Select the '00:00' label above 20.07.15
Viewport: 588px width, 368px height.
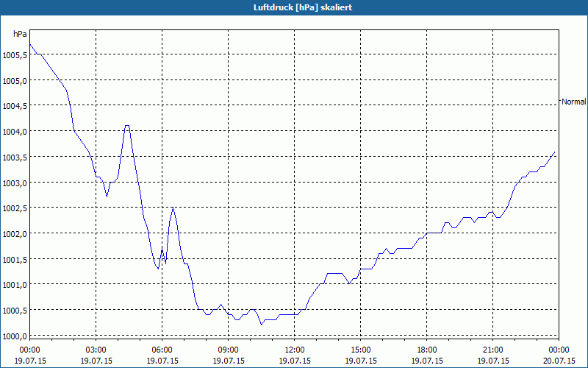[559, 350]
